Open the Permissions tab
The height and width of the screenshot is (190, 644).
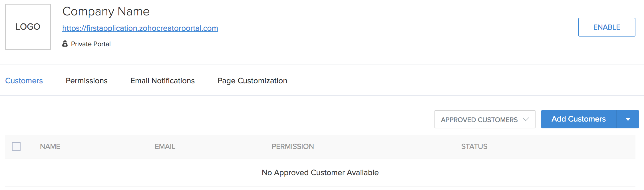(86, 81)
